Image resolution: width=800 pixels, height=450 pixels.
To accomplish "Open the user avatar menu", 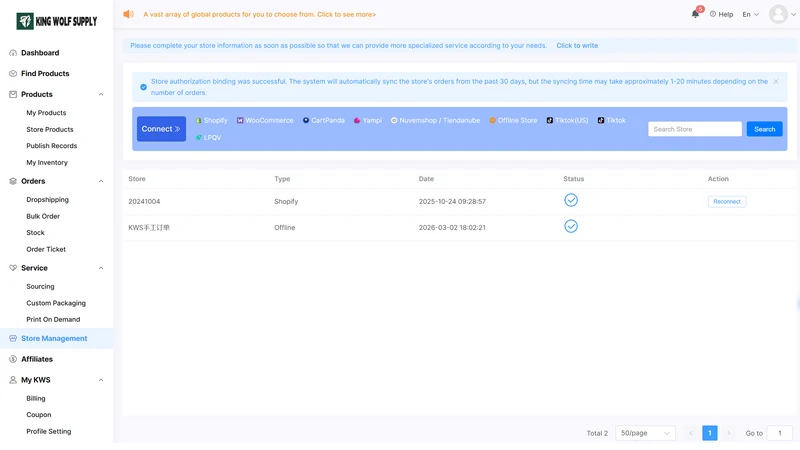I will click(778, 14).
